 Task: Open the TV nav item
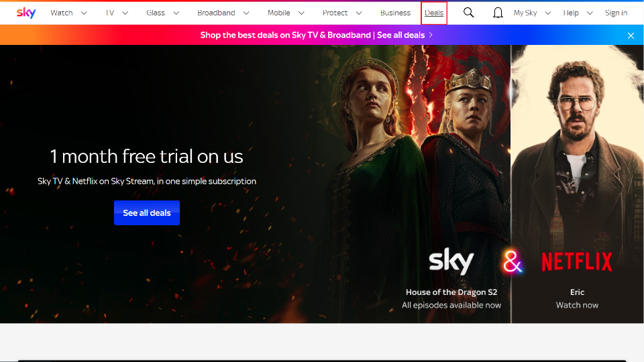point(109,13)
